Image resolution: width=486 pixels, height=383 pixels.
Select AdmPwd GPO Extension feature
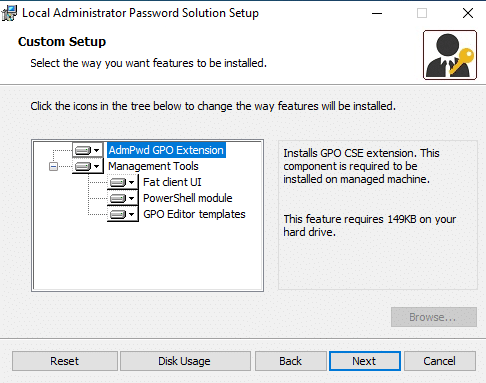[166, 150]
